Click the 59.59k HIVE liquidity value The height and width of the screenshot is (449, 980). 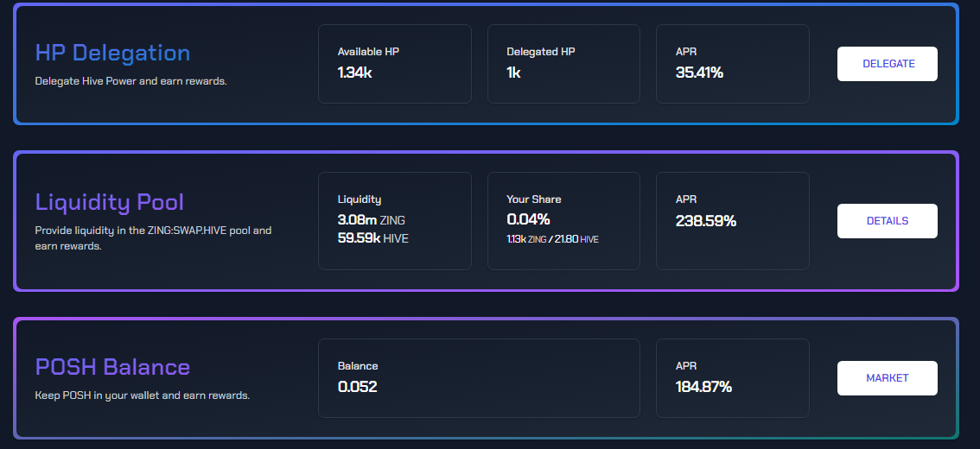[372, 238]
